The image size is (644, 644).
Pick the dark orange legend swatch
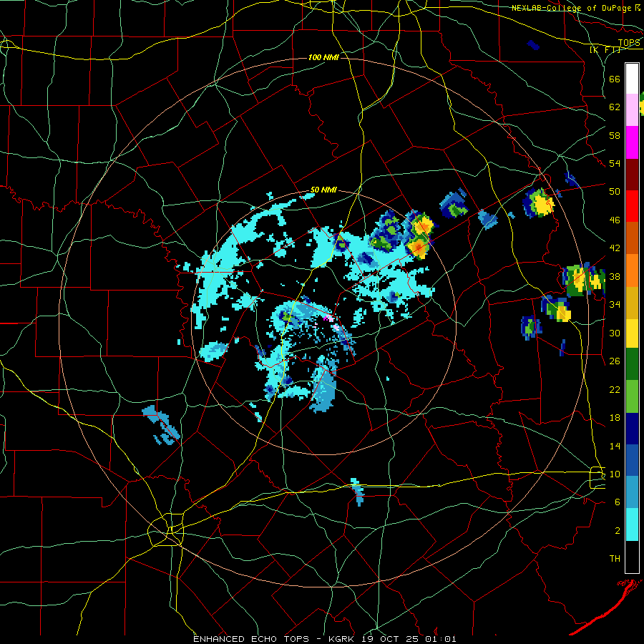click(632, 238)
